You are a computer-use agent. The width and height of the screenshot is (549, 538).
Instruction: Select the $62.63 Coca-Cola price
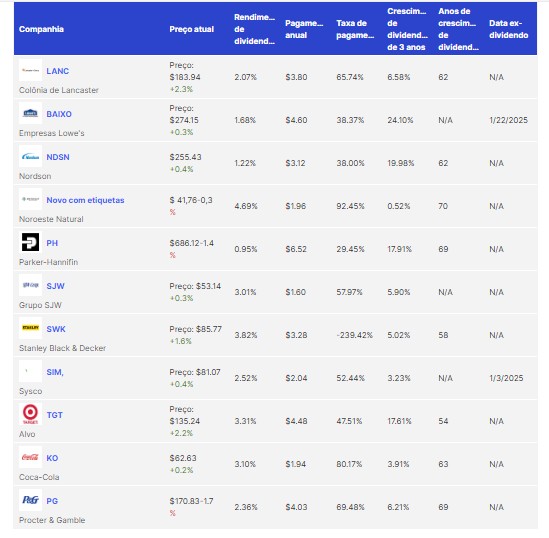(x=183, y=458)
